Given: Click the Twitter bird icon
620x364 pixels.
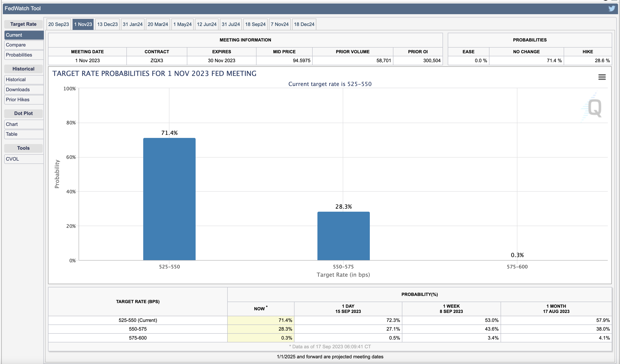Looking at the screenshot, I should [612, 8].
